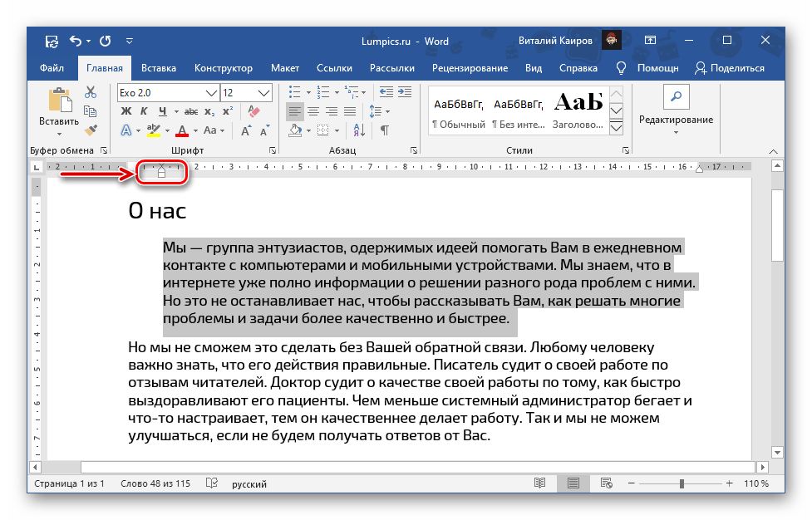Image resolution: width=812 pixels, height=520 pixels.
Task: Decrease font size with smaller A
Action: point(264,130)
